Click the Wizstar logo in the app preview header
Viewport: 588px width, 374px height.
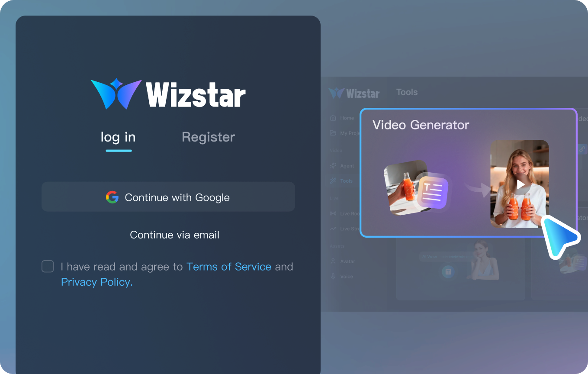pos(354,93)
